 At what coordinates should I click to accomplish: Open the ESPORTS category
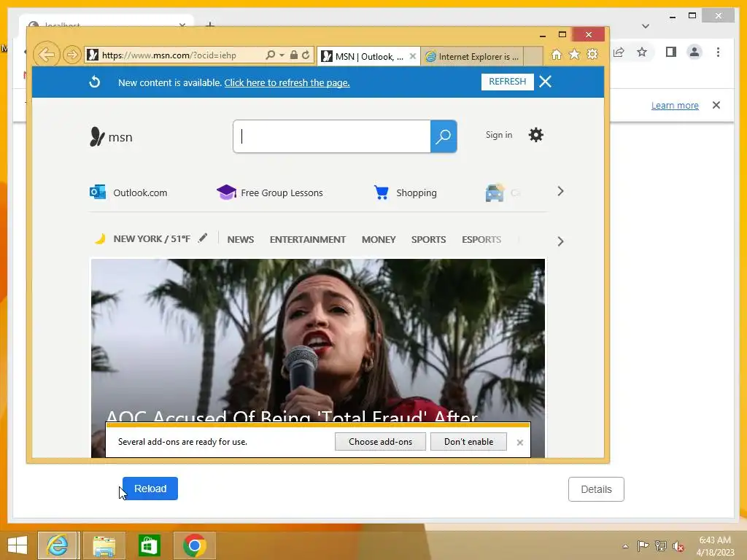(481, 239)
